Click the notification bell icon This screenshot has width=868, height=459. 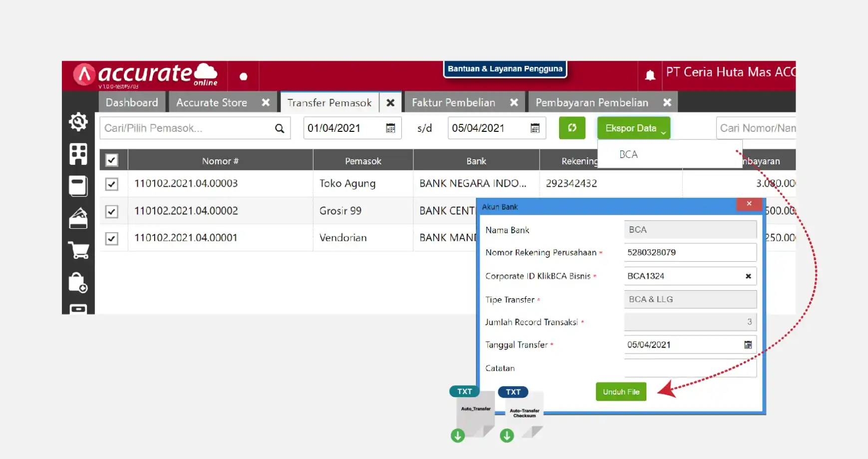click(650, 75)
